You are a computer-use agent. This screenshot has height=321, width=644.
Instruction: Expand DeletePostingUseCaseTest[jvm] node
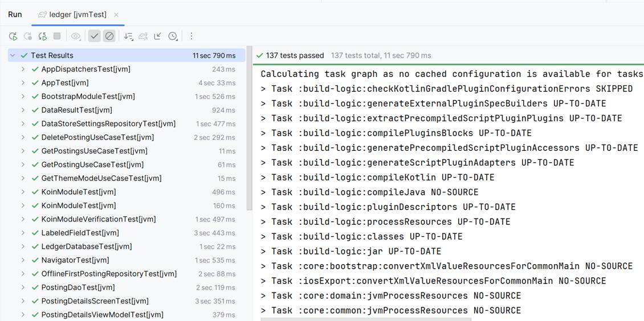[x=23, y=137]
